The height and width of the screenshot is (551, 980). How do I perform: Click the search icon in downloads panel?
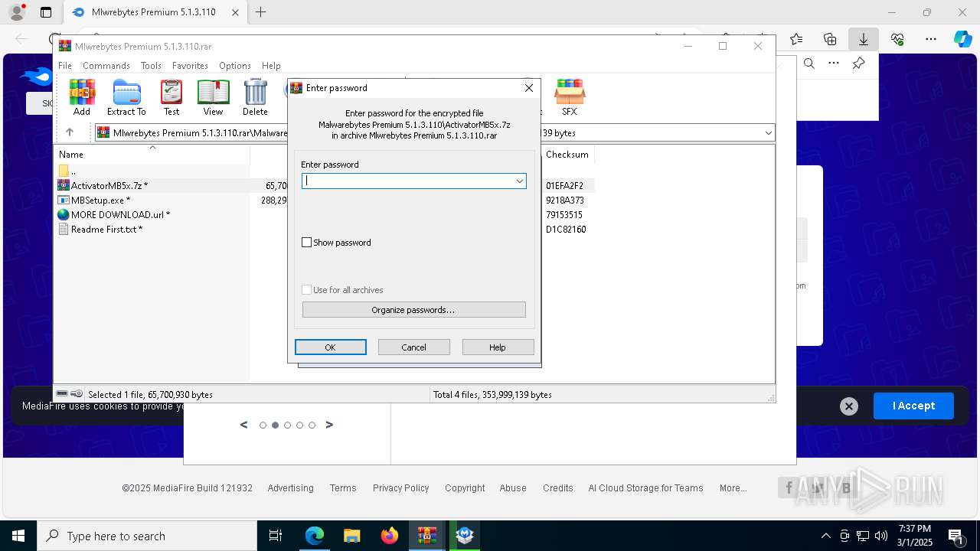pyautogui.click(x=809, y=64)
